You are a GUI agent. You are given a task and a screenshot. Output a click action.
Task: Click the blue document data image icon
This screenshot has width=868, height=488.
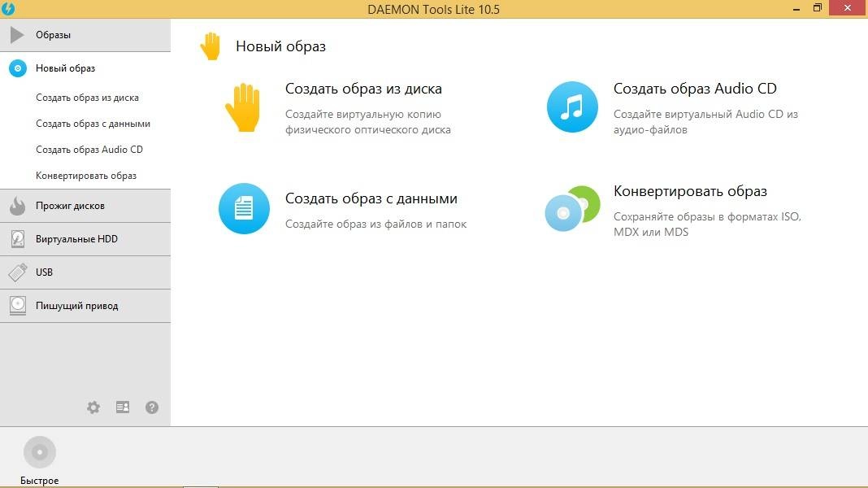[x=244, y=209]
